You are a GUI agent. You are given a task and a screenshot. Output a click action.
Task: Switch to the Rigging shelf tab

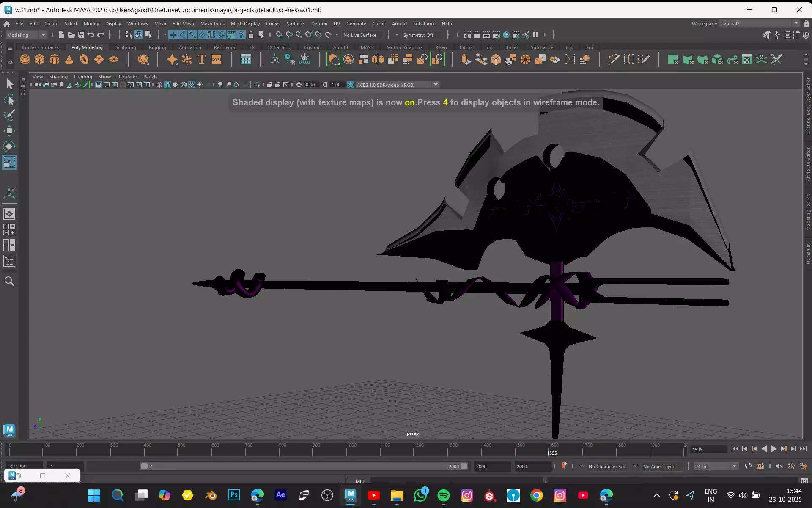(157, 47)
